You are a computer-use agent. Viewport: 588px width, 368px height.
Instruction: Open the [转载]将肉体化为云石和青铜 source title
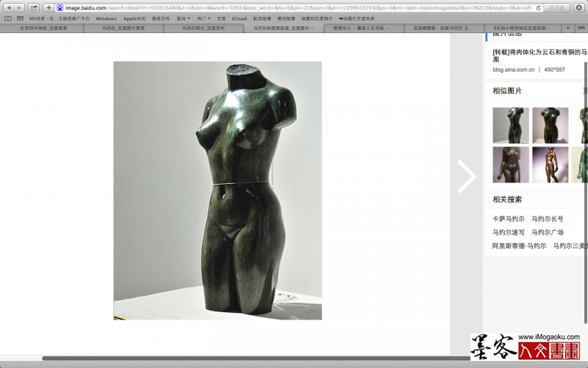(540, 56)
